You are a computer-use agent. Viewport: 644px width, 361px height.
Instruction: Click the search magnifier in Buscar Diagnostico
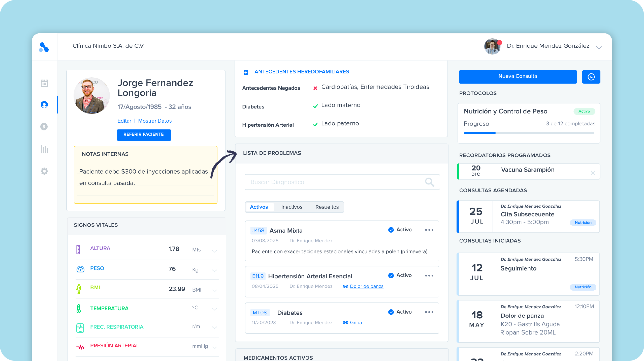(429, 182)
